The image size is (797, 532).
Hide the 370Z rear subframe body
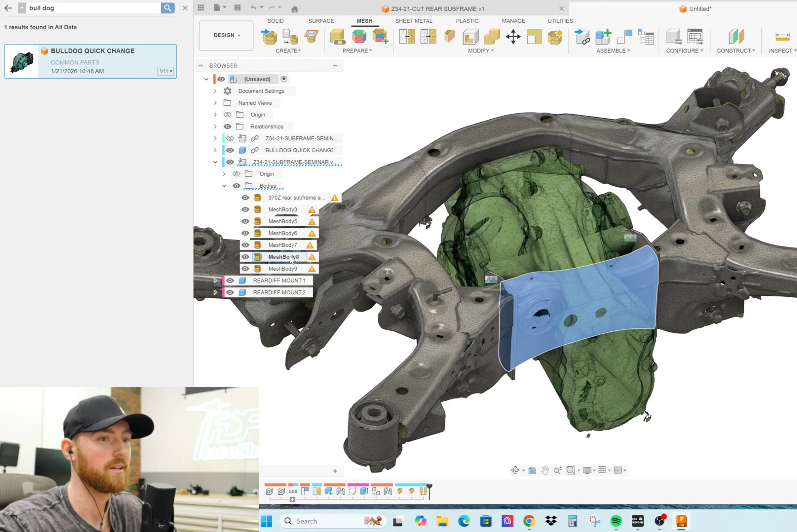pyautogui.click(x=245, y=197)
